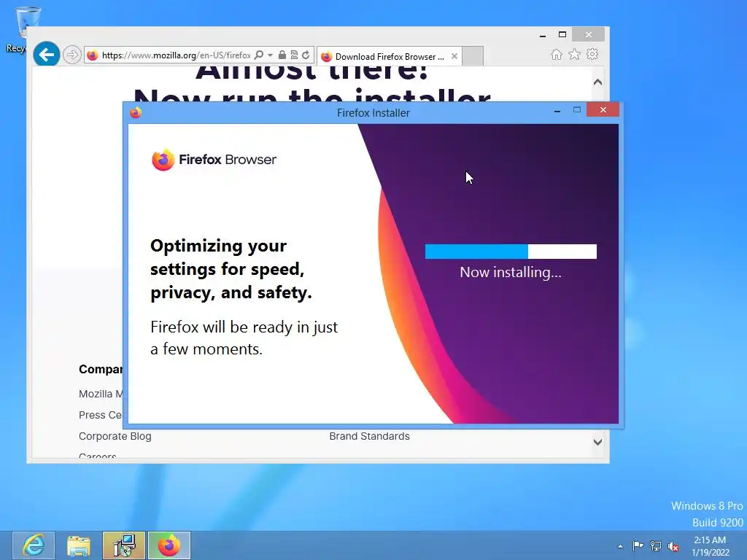This screenshot has width=747, height=560.
Task: Toggle the compatibility view icon
Action: click(x=294, y=55)
